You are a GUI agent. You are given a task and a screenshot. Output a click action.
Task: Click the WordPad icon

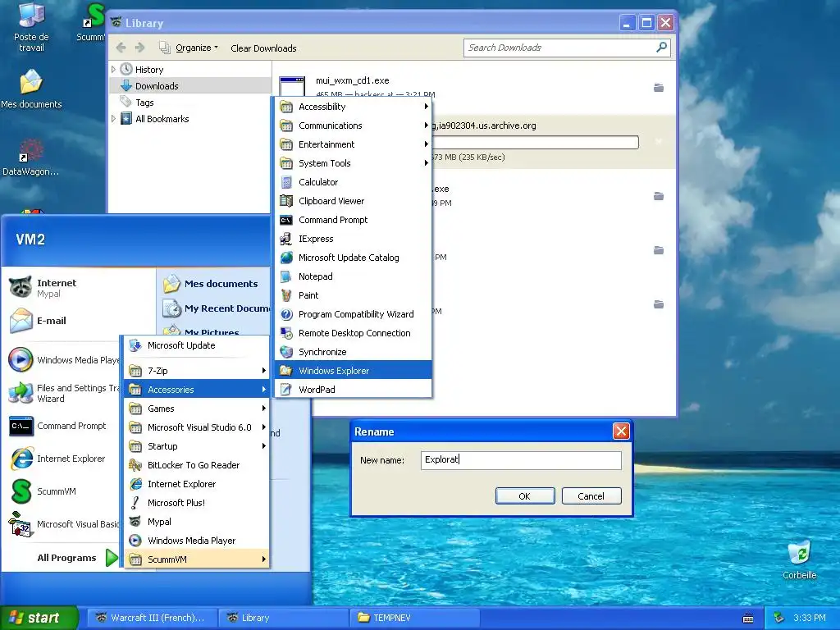pos(286,390)
